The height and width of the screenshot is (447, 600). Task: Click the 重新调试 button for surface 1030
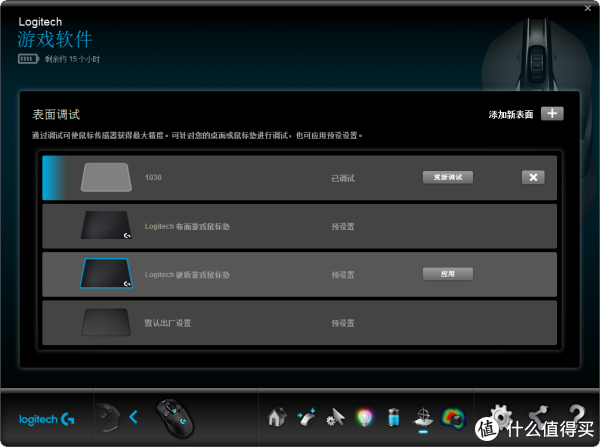point(447,177)
